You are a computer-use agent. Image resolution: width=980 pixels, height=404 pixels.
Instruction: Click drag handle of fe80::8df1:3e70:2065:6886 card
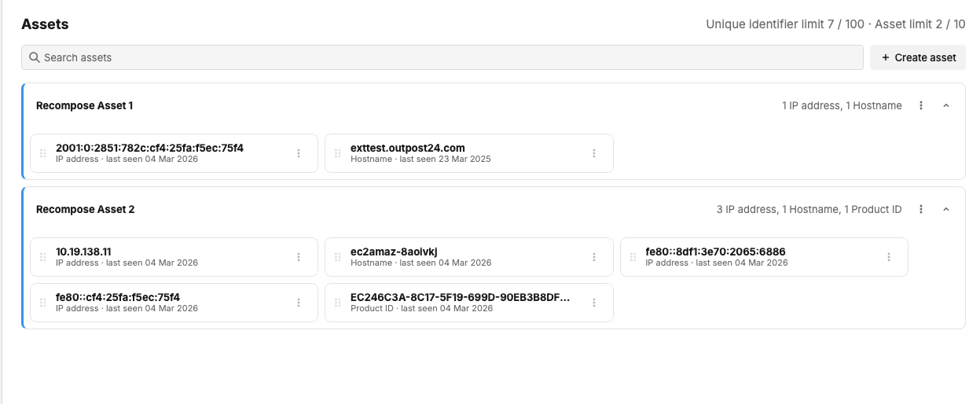click(x=633, y=257)
